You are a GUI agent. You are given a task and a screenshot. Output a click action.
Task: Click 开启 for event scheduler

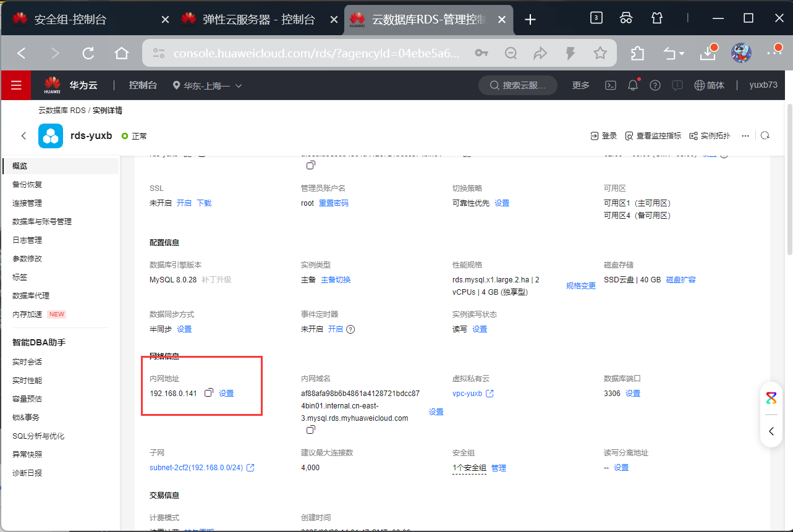pyautogui.click(x=336, y=329)
